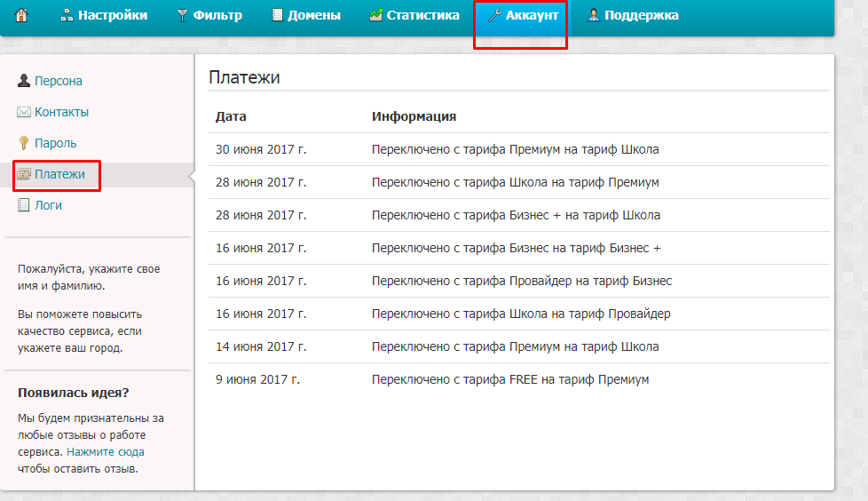Select 'Переключено с тарифа Провайдер на тариф Бизнес'
This screenshot has height=501, width=868.
pyautogui.click(x=522, y=281)
